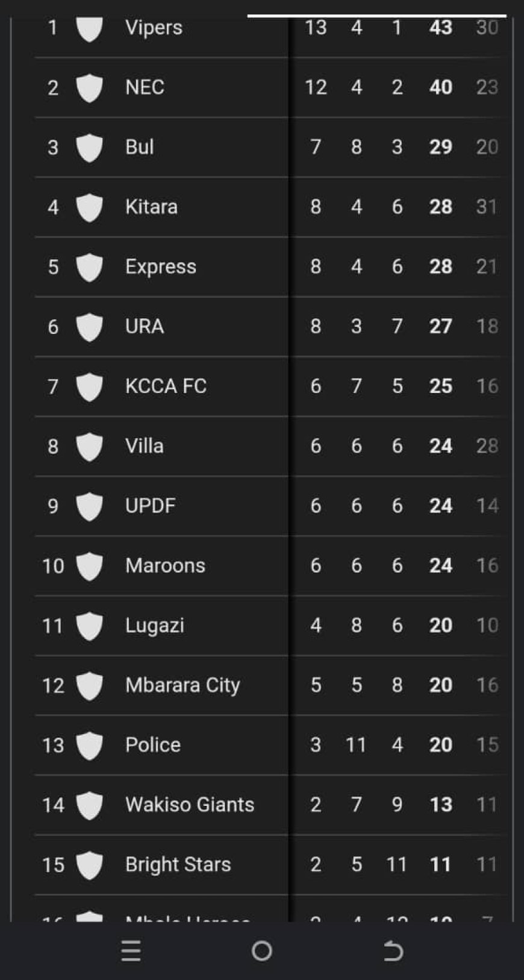The width and height of the screenshot is (524, 980).
Task: Tap the Vipers team shield icon
Action: 89,29
